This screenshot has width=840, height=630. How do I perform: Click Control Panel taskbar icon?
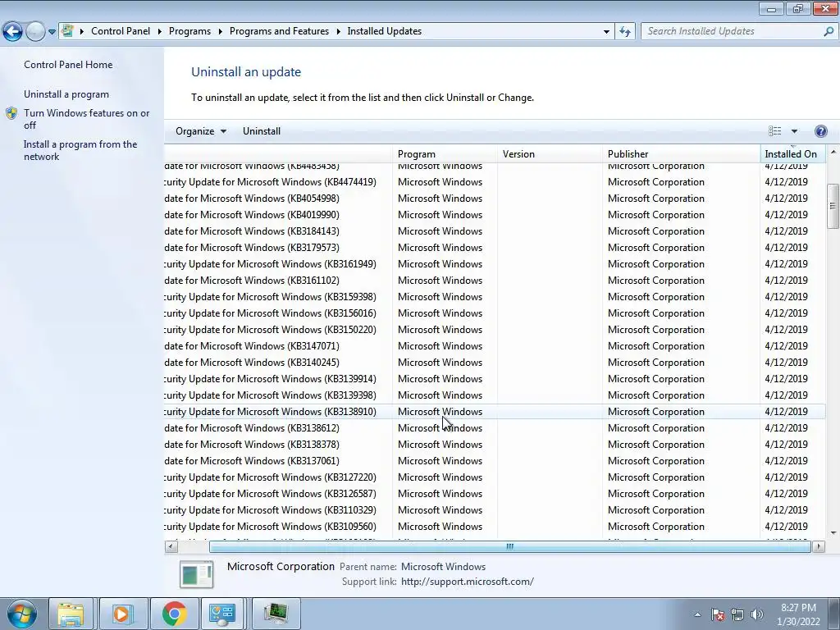[223, 614]
